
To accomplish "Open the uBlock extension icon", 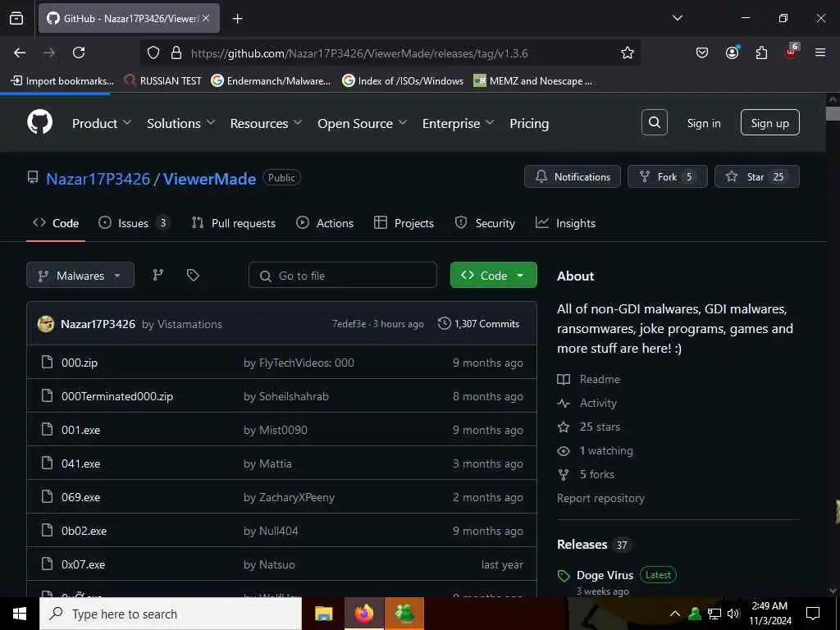I will (792, 52).
